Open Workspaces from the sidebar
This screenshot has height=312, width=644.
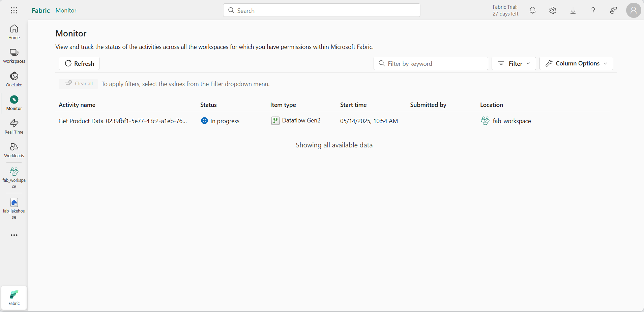[14, 56]
